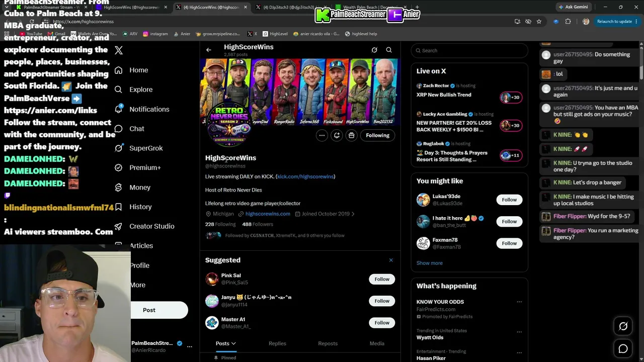Dismiss the Suggested section with the X
Viewport: 644px width, 362px height.
pos(391,260)
